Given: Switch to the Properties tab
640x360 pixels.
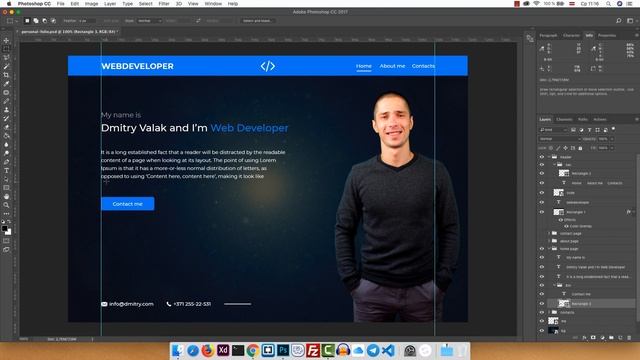Looking at the screenshot, I should 607,36.
